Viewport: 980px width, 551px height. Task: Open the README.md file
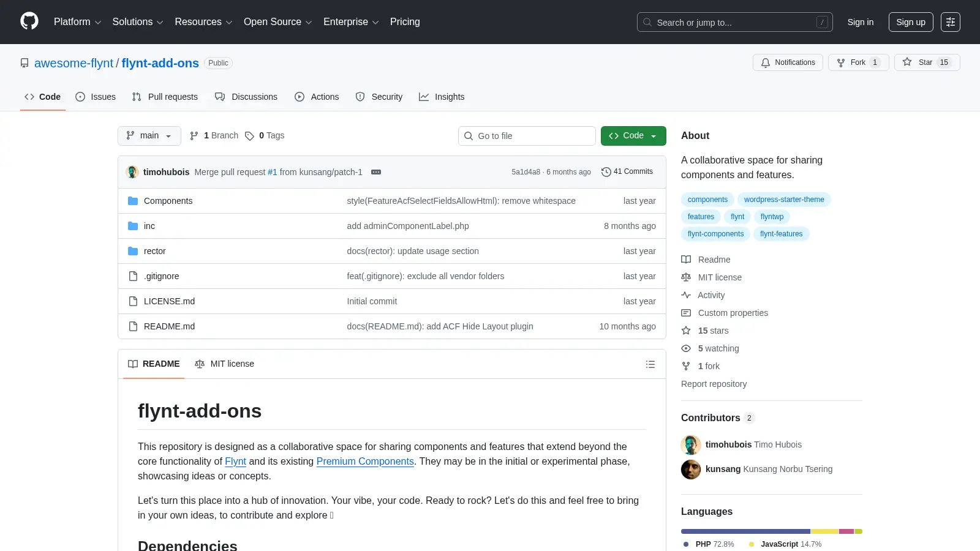click(x=169, y=326)
